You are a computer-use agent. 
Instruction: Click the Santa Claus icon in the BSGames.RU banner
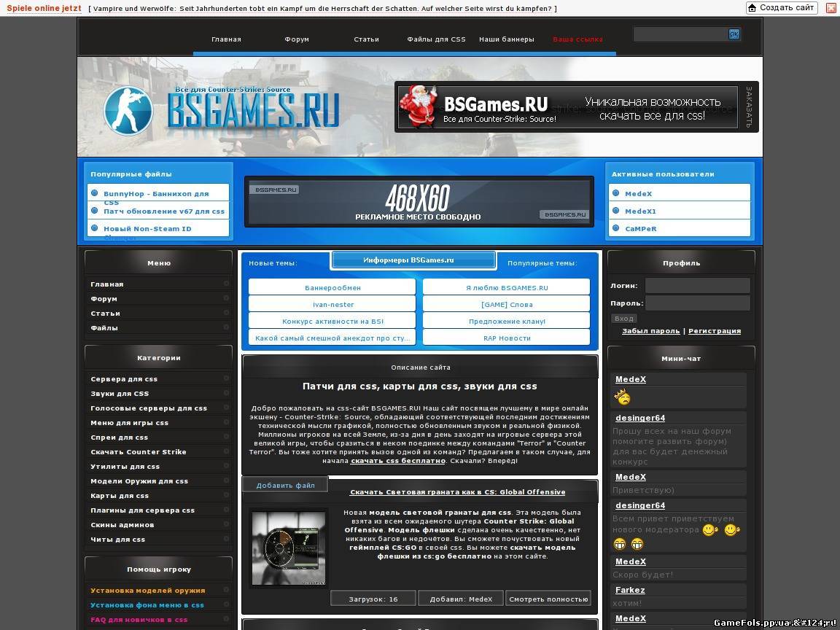pyautogui.click(x=419, y=106)
